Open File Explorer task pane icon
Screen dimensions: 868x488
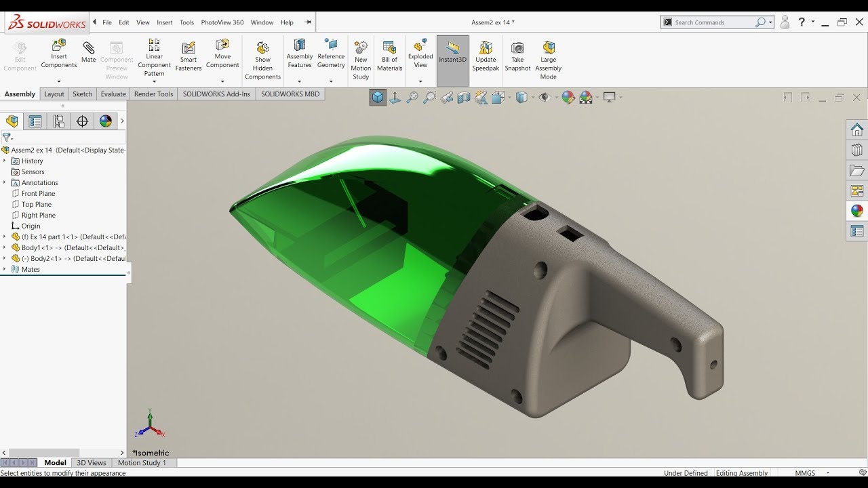pyautogui.click(x=857, y=170)
